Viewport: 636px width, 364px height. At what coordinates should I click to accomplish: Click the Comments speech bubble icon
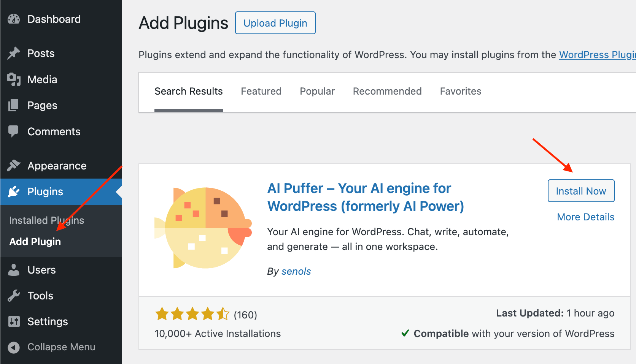14,131
